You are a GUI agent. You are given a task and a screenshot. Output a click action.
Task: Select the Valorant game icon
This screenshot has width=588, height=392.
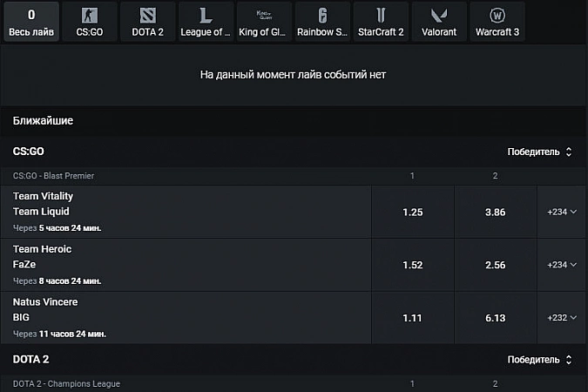(439, 17)
